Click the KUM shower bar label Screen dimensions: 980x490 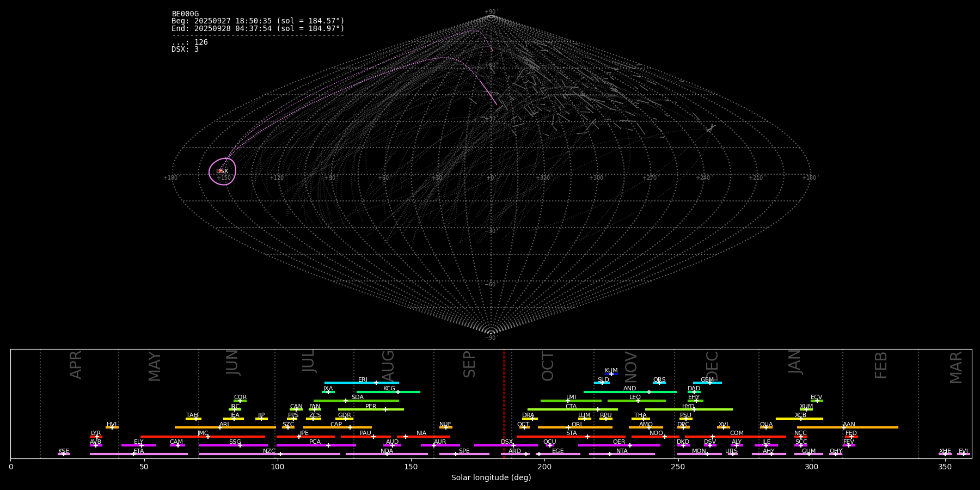coord(611,371)
